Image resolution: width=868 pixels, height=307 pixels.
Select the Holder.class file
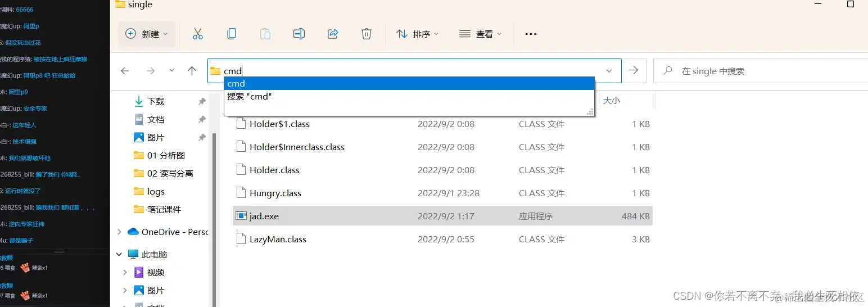coord(442,170)
